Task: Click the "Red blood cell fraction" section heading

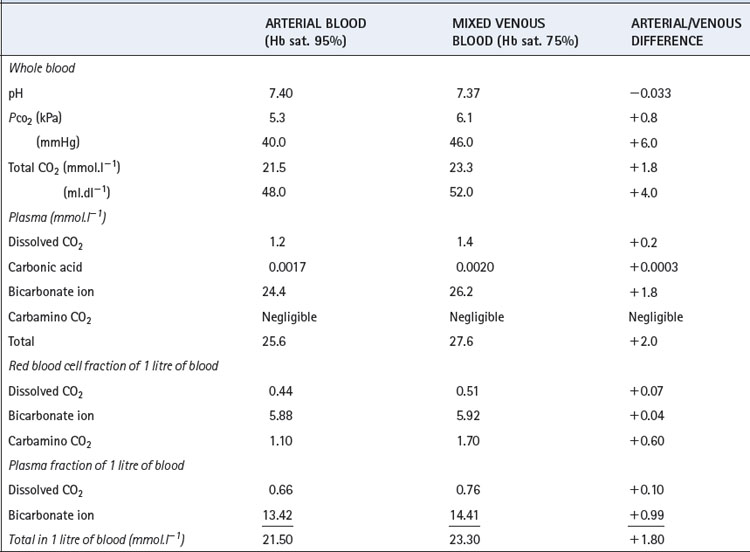Action: (x=112, y=366)
